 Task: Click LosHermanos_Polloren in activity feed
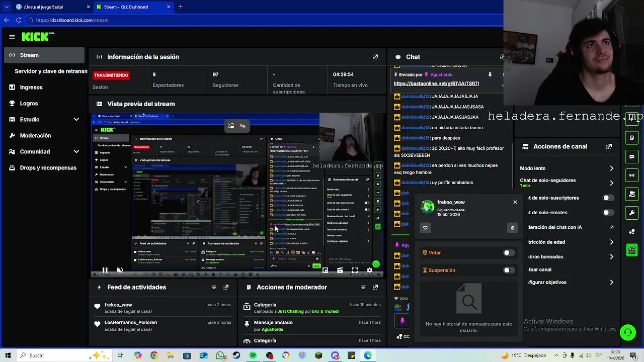coord(131,322)
